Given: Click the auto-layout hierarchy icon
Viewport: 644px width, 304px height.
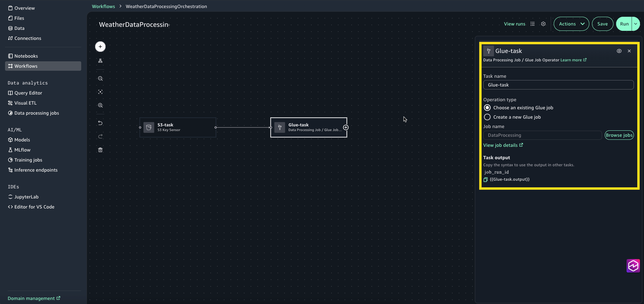Looking at the screenshot, I should pos(100,61).
